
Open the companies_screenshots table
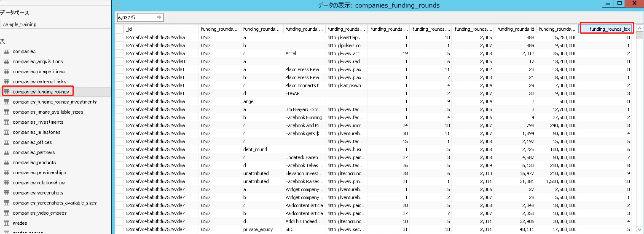pyautogui.click(x=38, y=193)
